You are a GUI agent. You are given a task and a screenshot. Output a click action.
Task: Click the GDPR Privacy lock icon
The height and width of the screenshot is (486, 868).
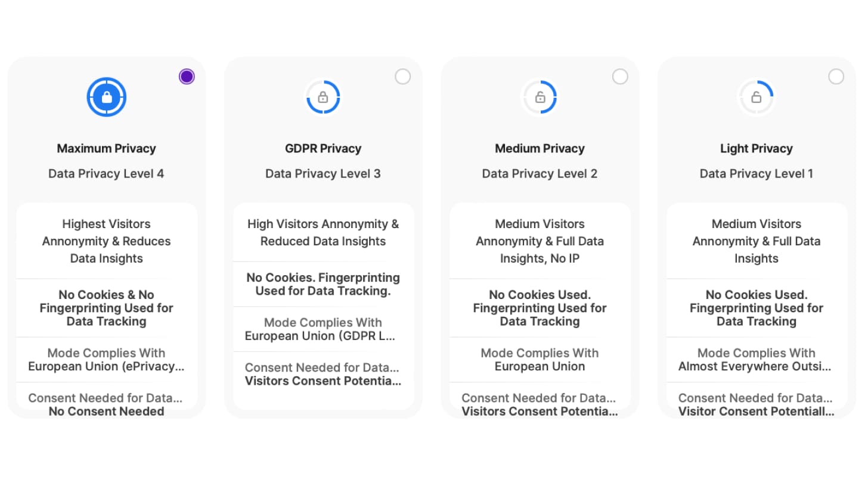(323, 97)
